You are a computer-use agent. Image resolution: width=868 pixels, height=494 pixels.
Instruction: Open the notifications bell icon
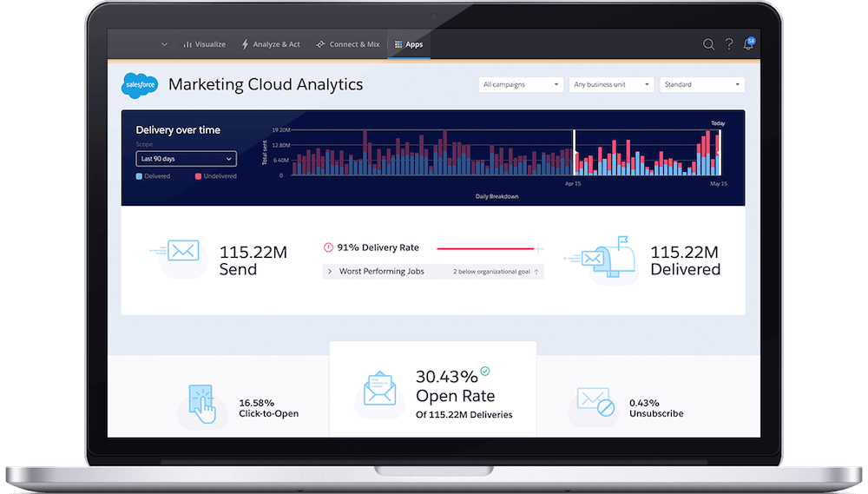point(749,44)
